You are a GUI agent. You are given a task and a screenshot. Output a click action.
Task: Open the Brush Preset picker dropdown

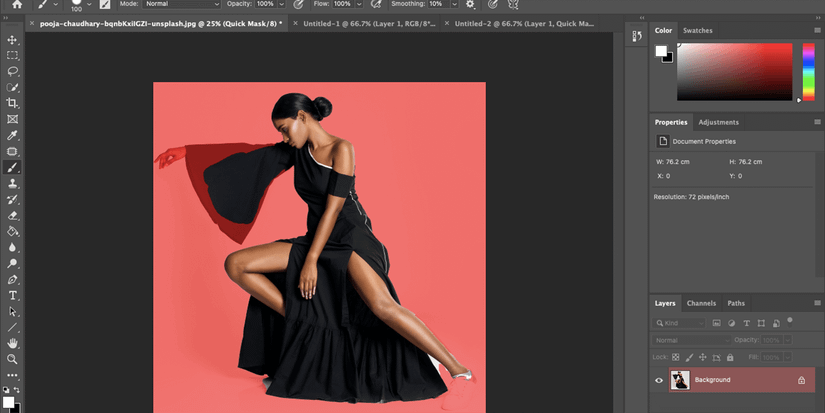click(x=89, y=4)
